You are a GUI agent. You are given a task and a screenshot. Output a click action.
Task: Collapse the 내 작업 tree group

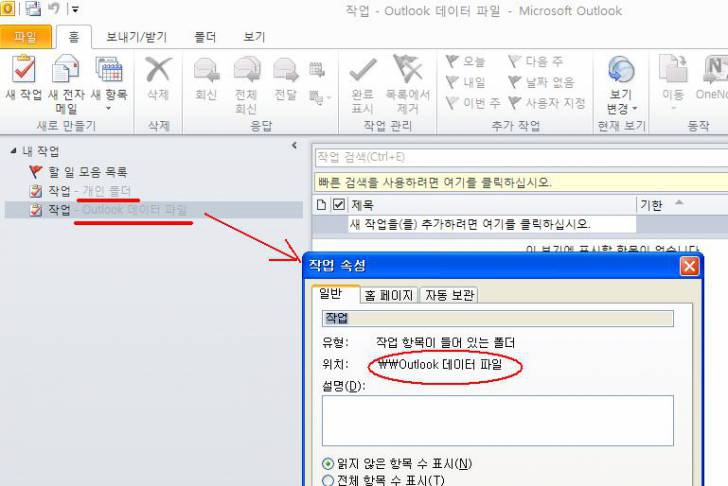click(14, 150)
